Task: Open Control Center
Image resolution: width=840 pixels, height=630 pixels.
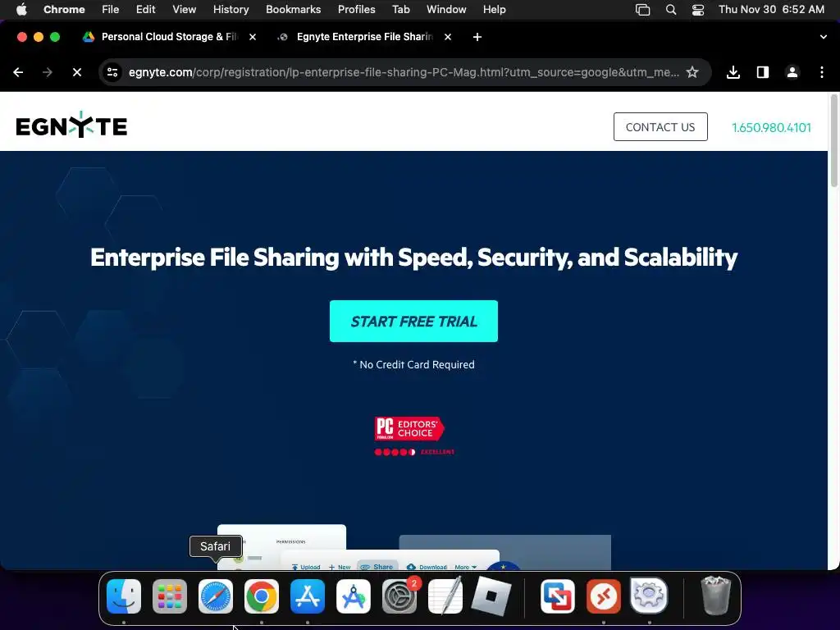Action: click(x=697, y=10)
